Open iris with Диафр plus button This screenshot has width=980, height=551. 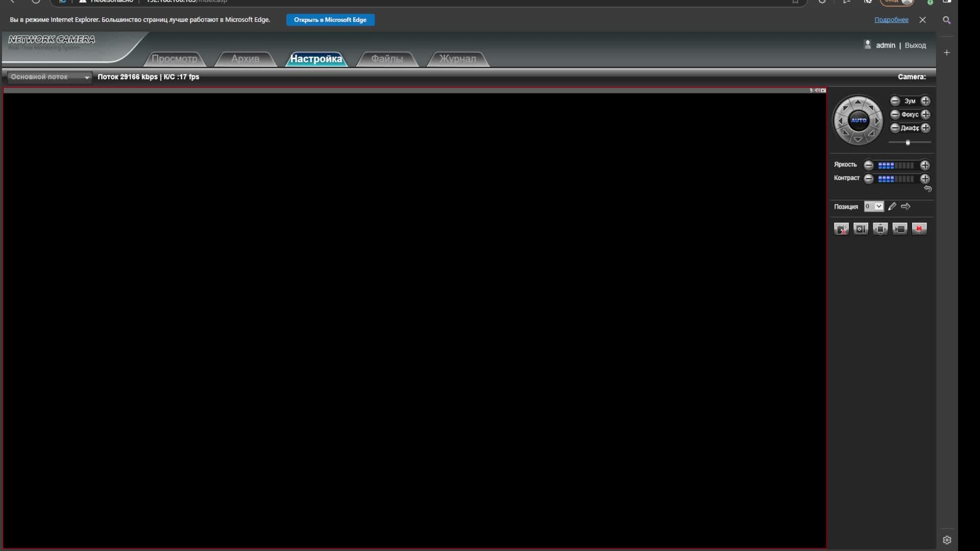(x=925, y=128)
